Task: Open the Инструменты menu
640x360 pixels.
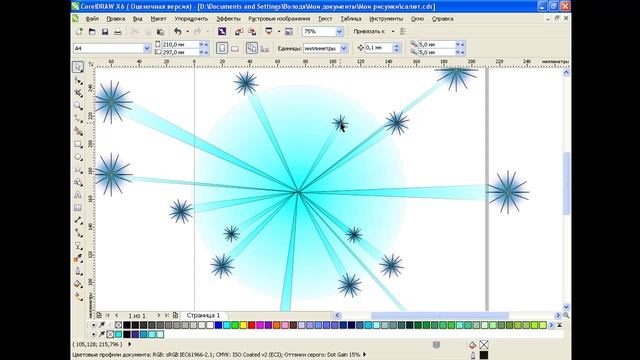Action: (x=386, y=19)
